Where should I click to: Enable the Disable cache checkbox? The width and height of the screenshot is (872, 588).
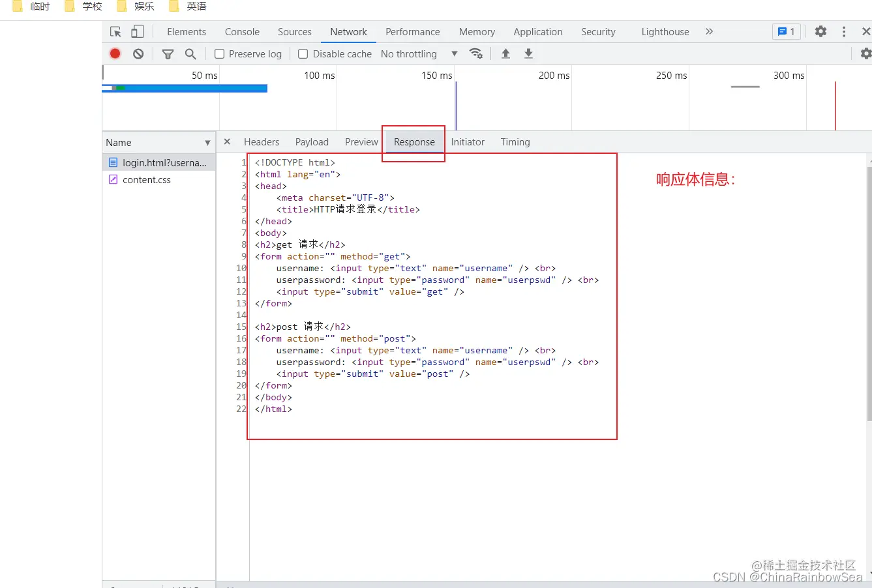[303, 54]
